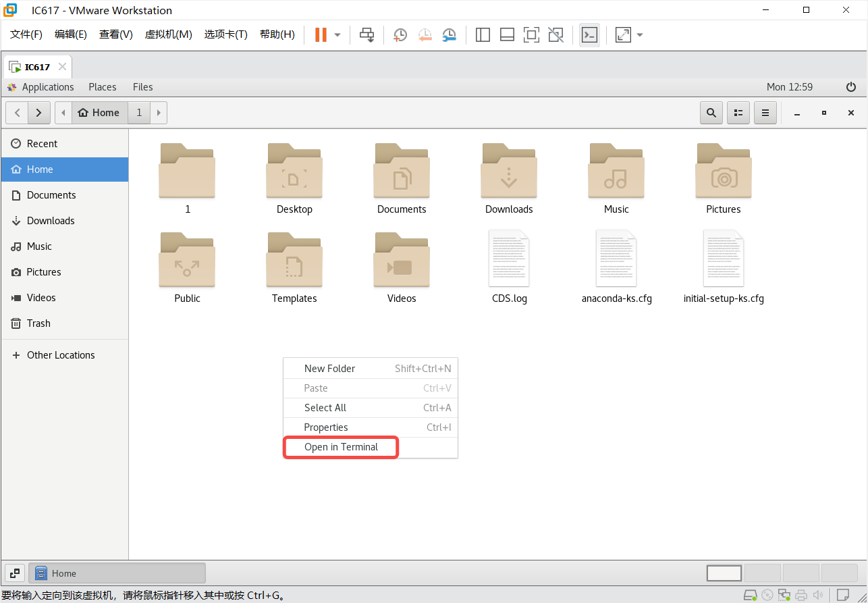
Task: Select the folder named 1
Action: pyautogui.click(x=188, y=171)
